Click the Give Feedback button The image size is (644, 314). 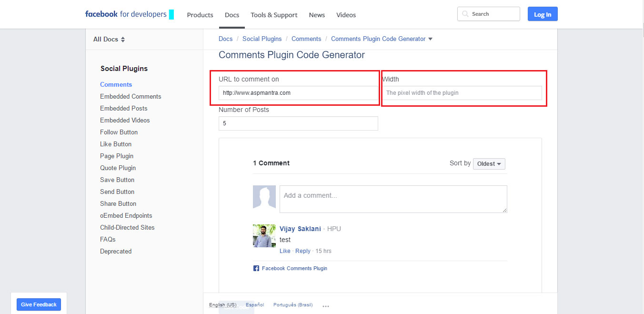pyautogui.click(x=38, y=304)
